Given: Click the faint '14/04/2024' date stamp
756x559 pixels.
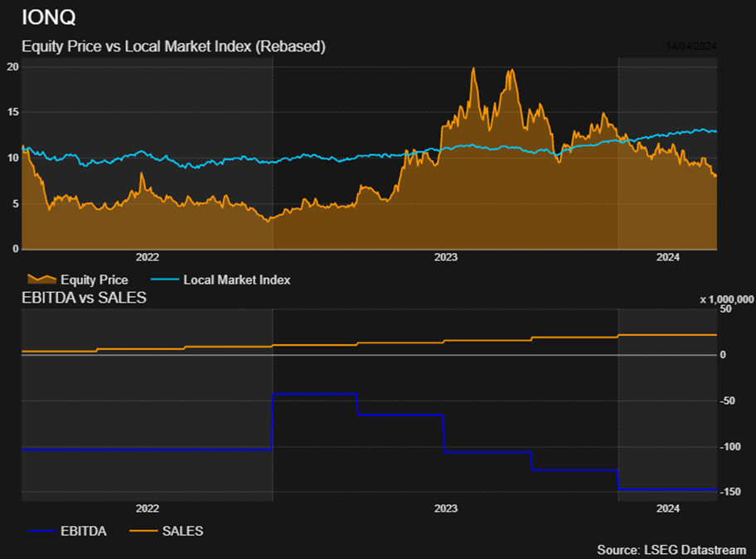Looking at the screenshot, I should (x=691, y=46).
